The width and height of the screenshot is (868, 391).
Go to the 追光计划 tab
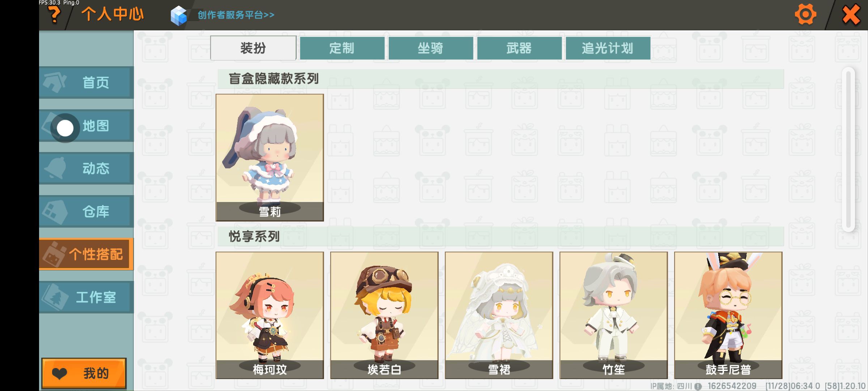[x=608, y=48]
